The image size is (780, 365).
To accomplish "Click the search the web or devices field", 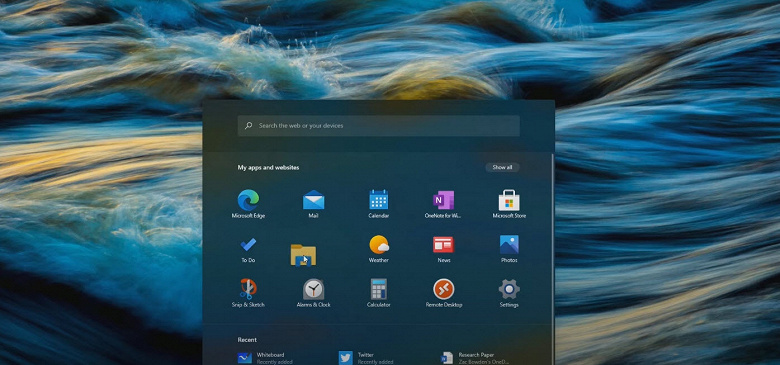I will 379,126.
